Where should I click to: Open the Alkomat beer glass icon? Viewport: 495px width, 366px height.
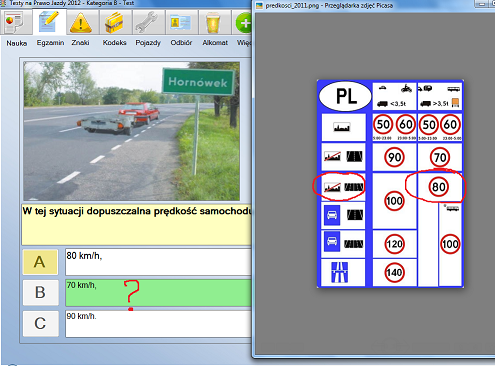pyautogui.click(x=213, y=22)
